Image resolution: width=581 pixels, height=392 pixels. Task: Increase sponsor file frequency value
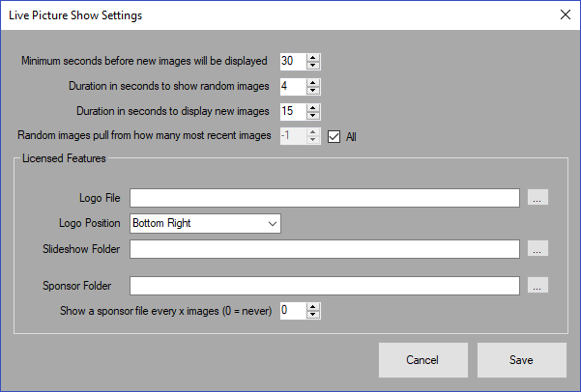[x=313, y=307]
